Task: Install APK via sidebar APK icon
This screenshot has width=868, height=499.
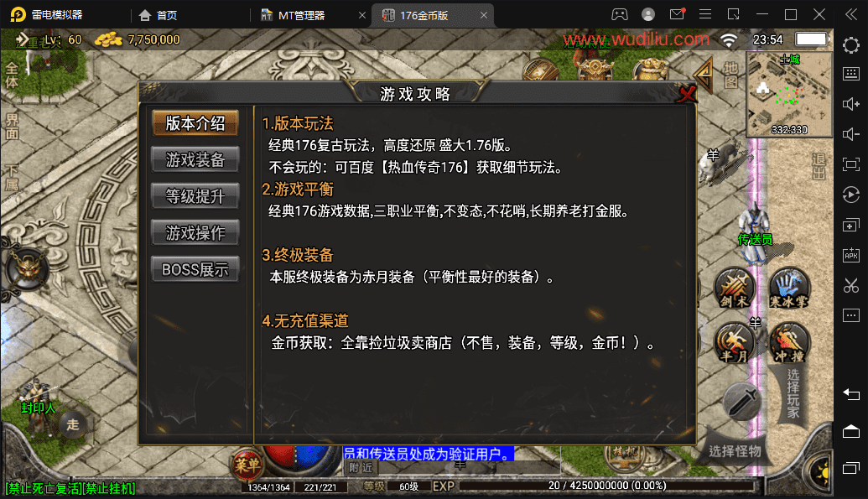Action: [x=851, y=255]
